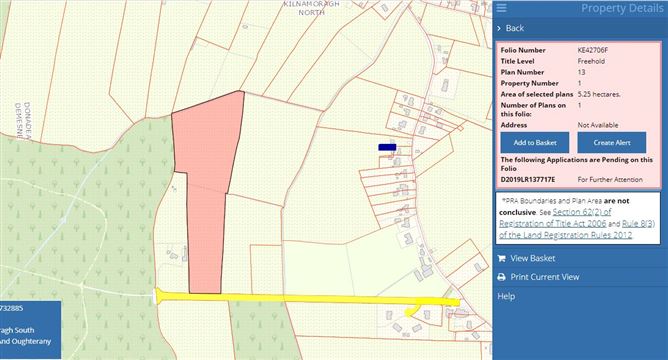Click the printer icon beside Print Current View
Screen dimensions: 668x360
[x=501, y=277]
